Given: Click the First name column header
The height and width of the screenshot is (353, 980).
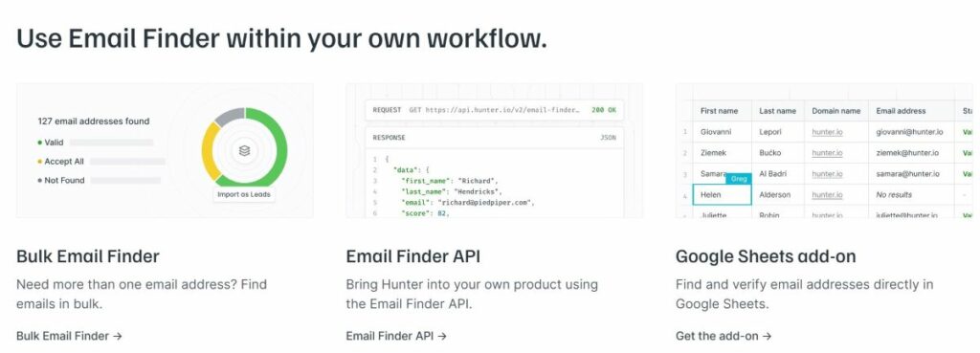Looking at the screenshot, I should (719, 111).
